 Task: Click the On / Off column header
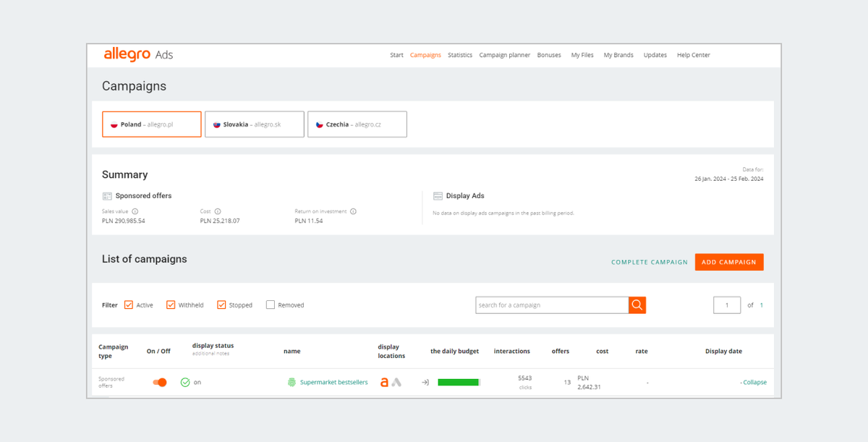point(158,351)
